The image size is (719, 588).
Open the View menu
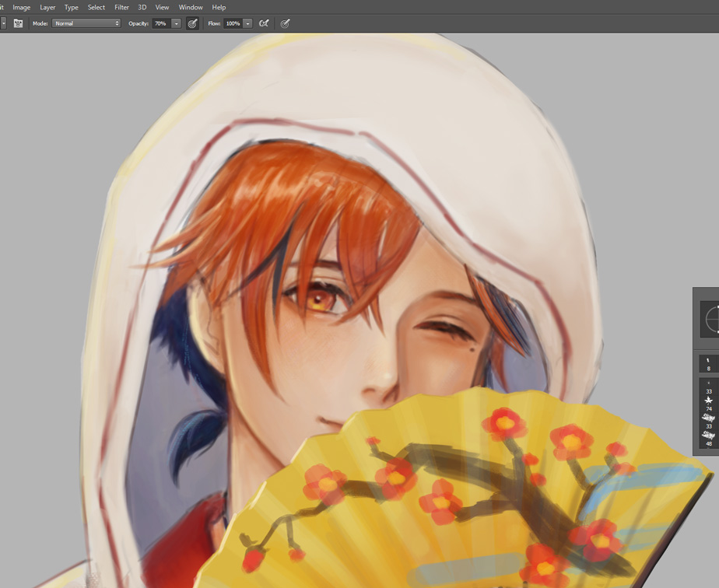[x=162, y=7]
